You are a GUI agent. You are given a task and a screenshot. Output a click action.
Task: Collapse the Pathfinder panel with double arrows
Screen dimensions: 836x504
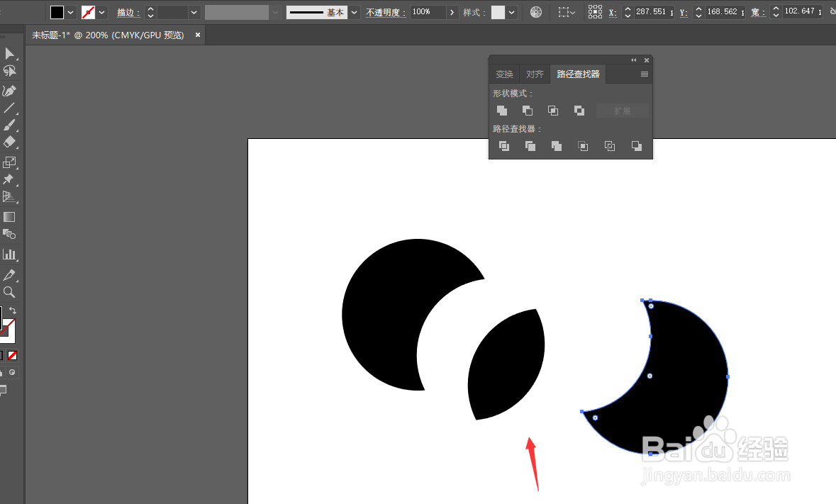point(633,60)
